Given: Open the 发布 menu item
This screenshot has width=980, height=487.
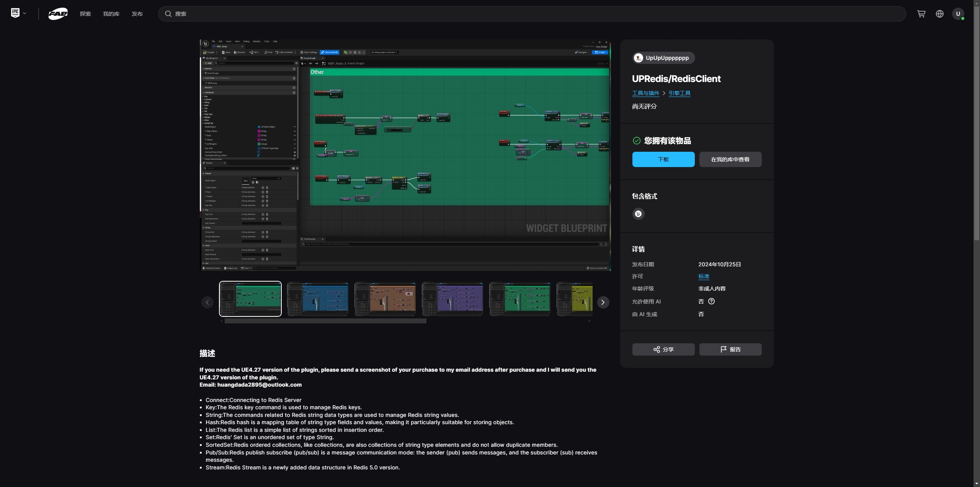Looking at the screenshot, I should click(137, 14).
